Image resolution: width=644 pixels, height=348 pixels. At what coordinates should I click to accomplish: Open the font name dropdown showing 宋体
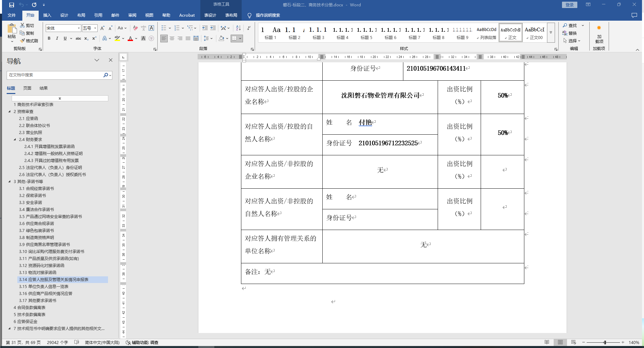[x=79, y=28]
